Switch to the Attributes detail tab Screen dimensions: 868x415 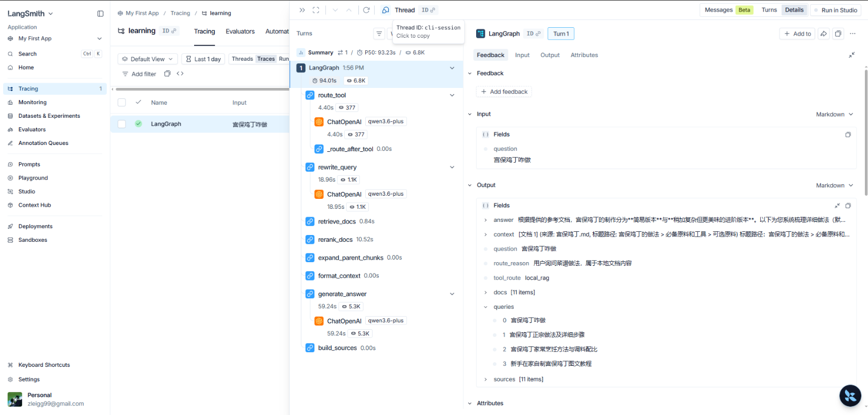click(584, 55)
